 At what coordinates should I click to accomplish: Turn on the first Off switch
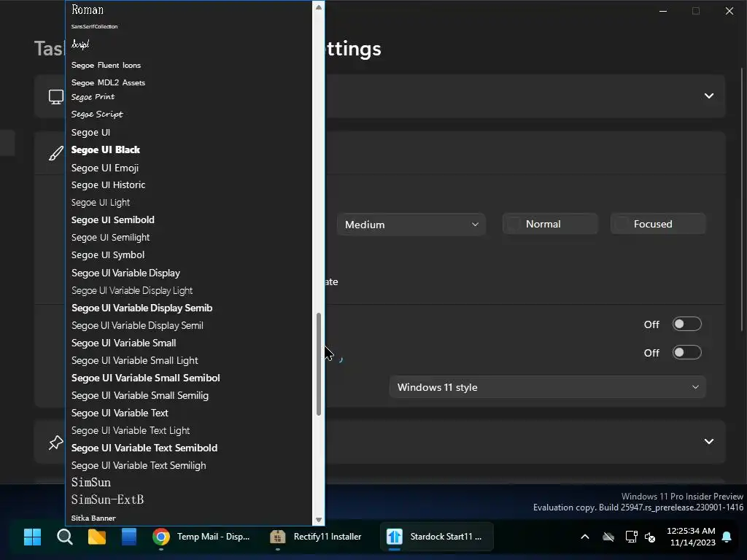[x=686, y=324]
